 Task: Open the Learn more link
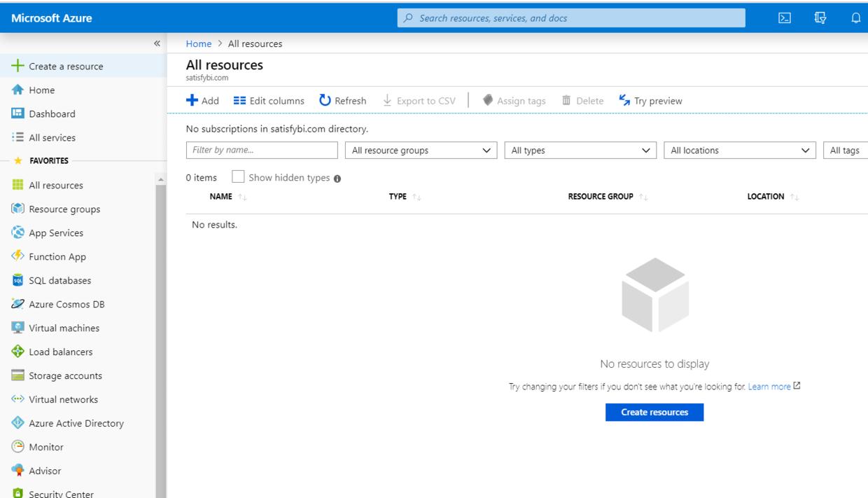point(769,386)
